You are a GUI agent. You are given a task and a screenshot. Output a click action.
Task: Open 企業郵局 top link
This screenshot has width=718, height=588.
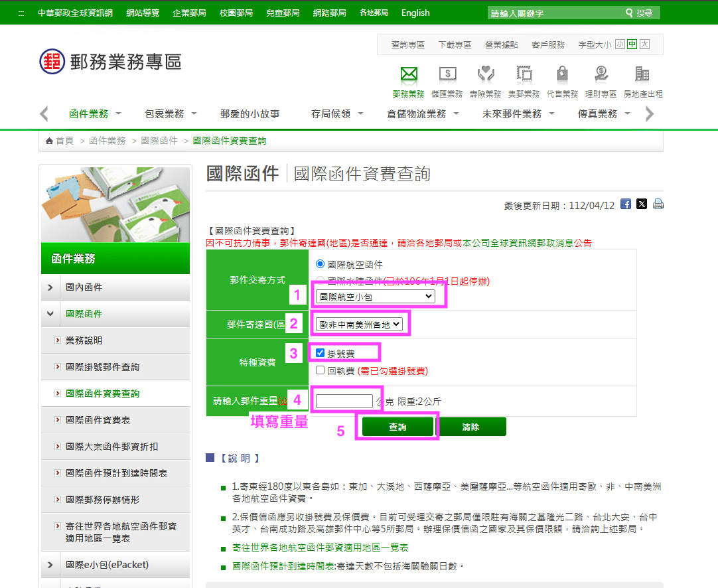[x=189, y=13]
